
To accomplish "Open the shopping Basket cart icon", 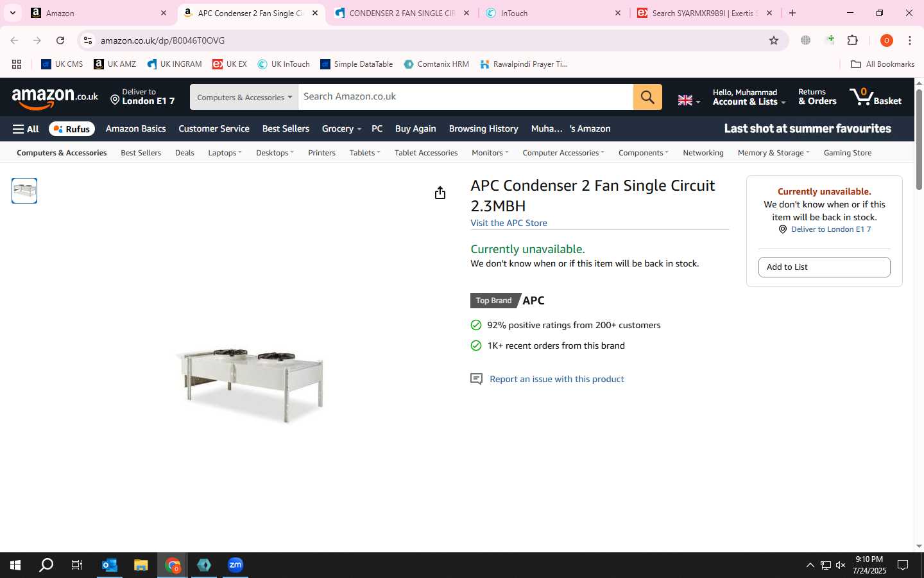I will (x=875, y=97).
